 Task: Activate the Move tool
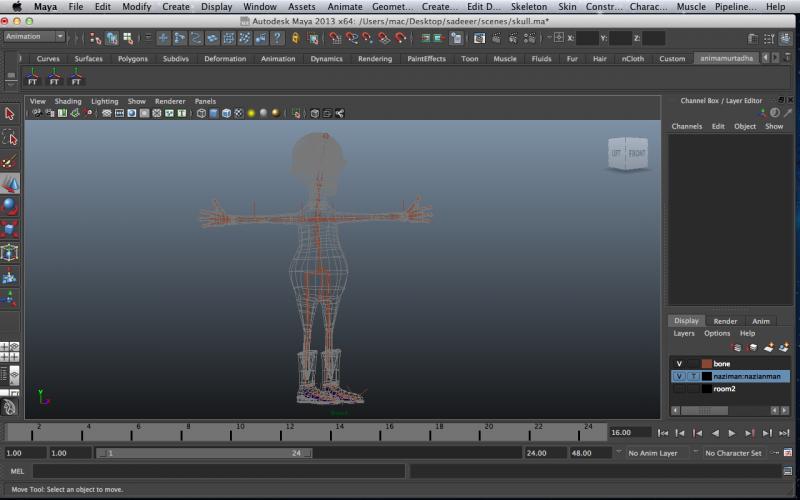coord(10,184)
